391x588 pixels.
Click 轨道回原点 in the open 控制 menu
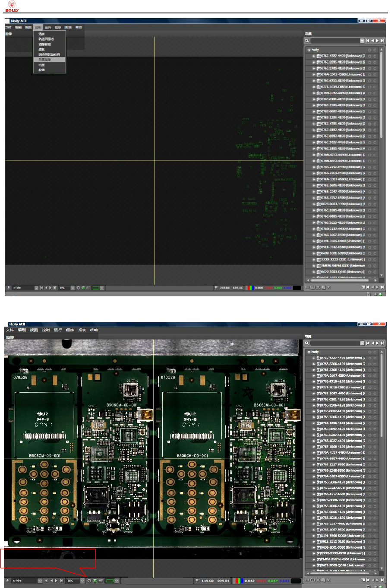(x=46, y=39)
